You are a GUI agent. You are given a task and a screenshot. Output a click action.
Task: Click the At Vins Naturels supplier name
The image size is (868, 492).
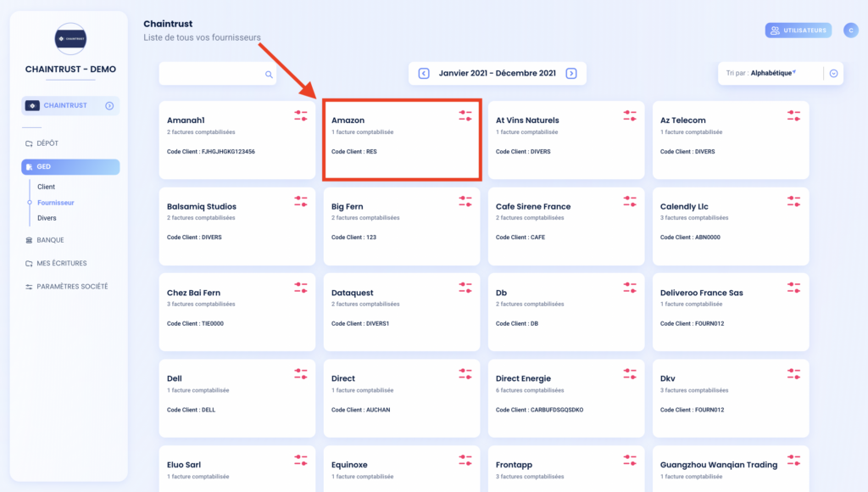coord(527,120)
